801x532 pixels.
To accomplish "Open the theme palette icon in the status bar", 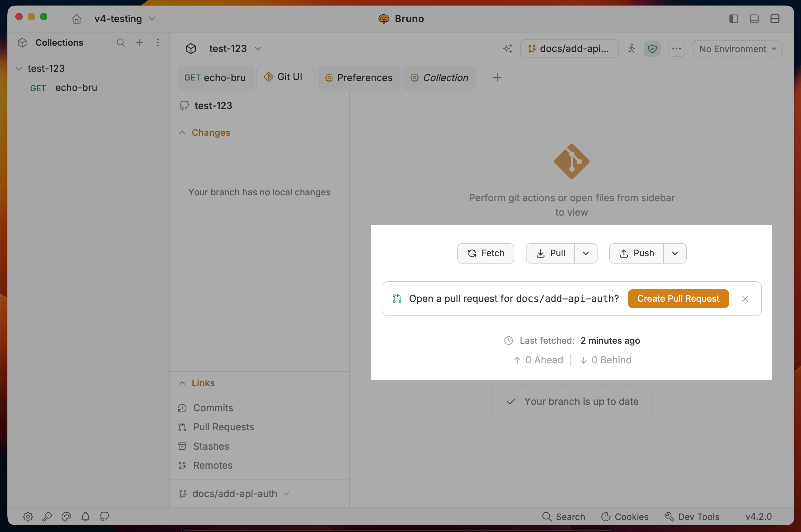I will pyautogui.click(x=66, y=517).
